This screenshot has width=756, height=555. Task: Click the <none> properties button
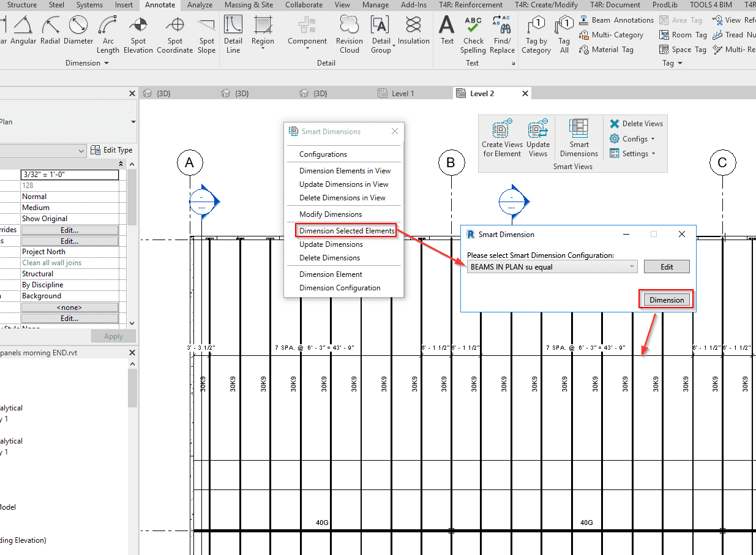point(69,308)
